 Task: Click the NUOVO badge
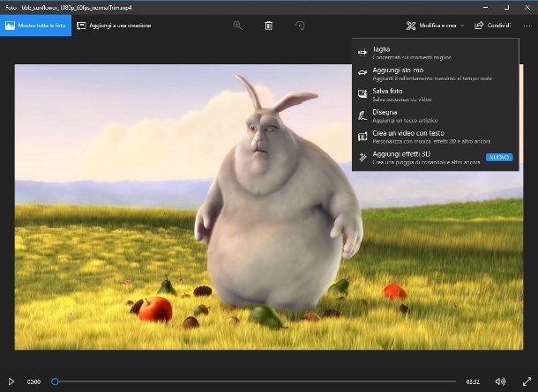click(x=499, y=158)
